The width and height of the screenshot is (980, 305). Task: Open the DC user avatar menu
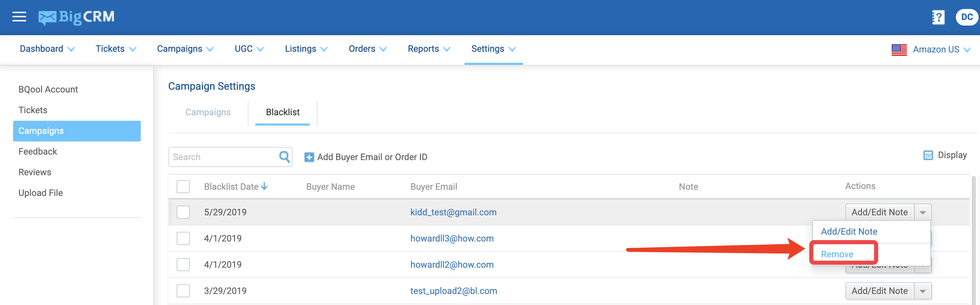[967, 17]
